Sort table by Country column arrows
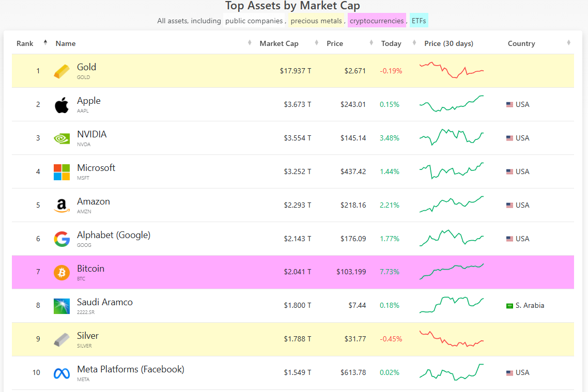Image resolution: width=588 pixels, height=392 pixels. point(568,43)
